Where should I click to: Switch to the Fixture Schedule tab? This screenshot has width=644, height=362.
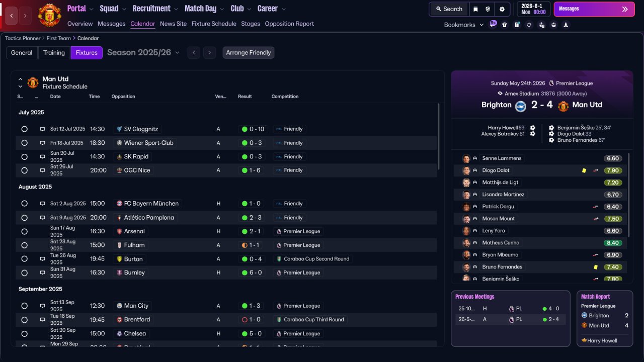tap(214, 24)
